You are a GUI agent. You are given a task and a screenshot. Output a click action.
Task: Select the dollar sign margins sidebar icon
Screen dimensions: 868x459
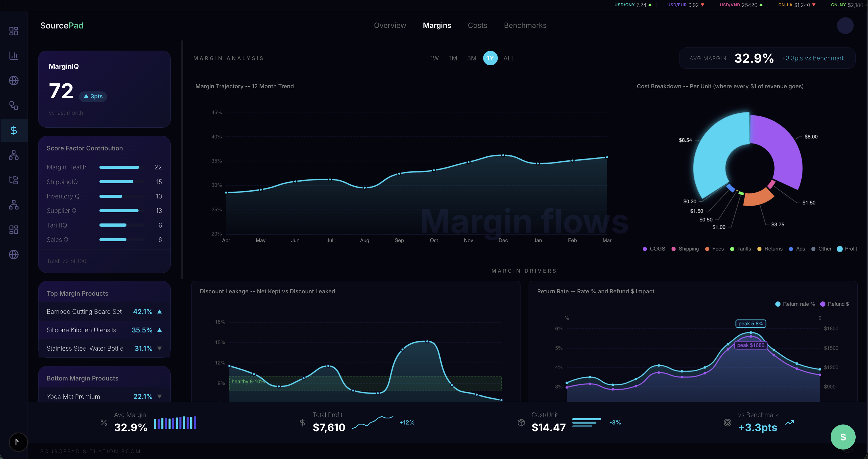click(x=14, y=130)
